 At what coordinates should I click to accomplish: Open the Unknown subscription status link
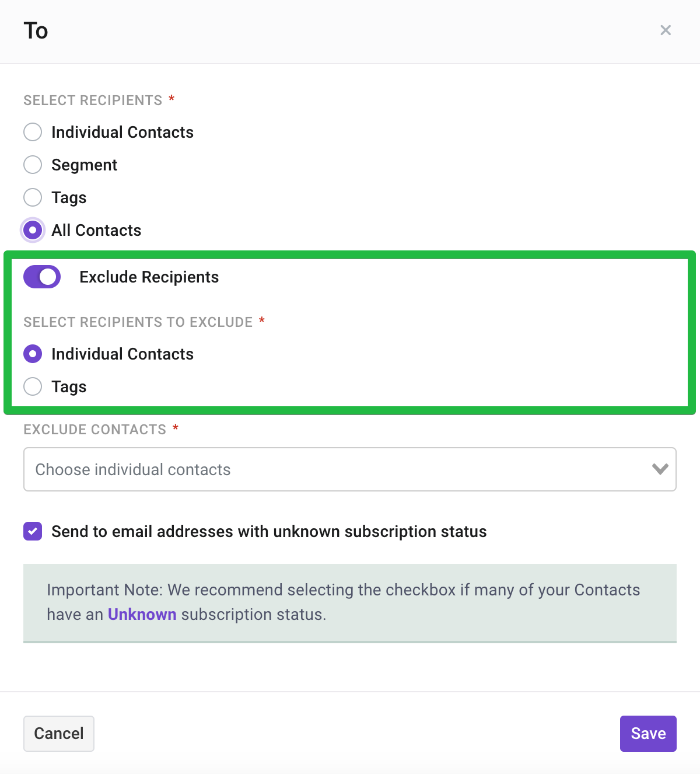142,614
